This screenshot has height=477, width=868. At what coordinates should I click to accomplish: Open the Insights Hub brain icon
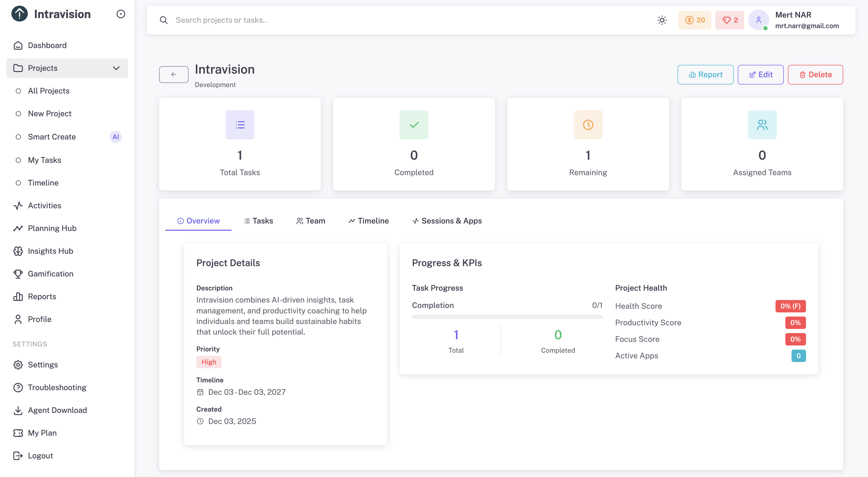coord(18,251)
